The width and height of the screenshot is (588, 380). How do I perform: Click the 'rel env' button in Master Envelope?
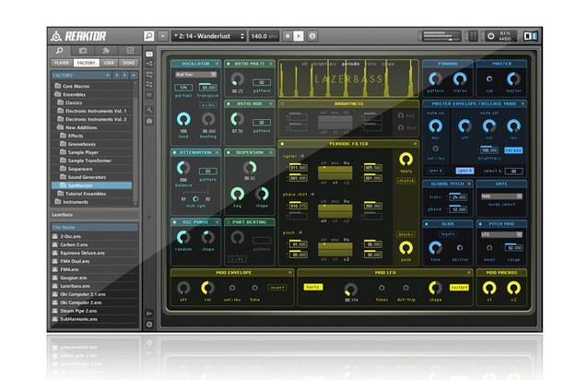point(513,150)
